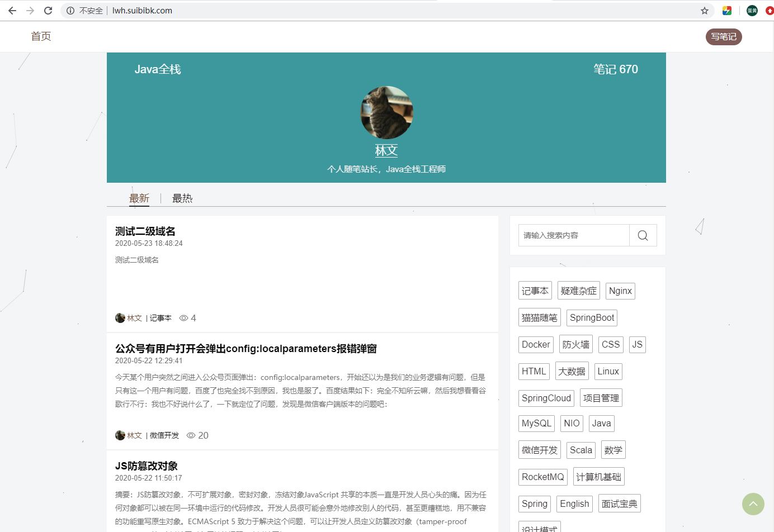
Task: Click the search magnifier button
Action: click(x=643, y=235)
